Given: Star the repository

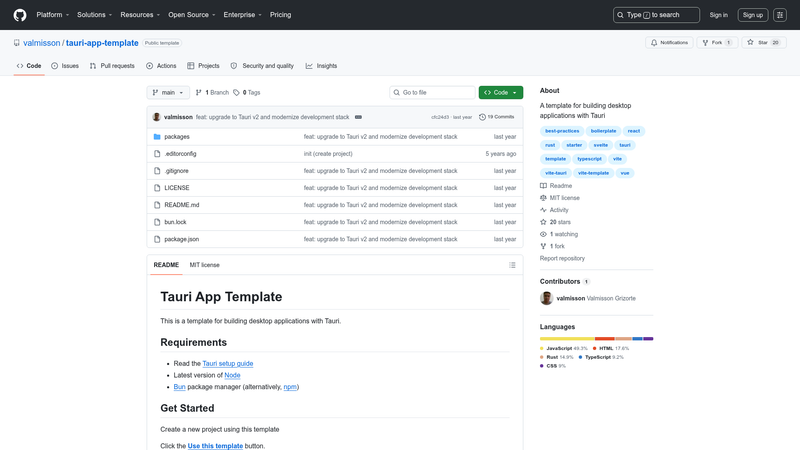Looking at the screenshot, I should [764, 43].
